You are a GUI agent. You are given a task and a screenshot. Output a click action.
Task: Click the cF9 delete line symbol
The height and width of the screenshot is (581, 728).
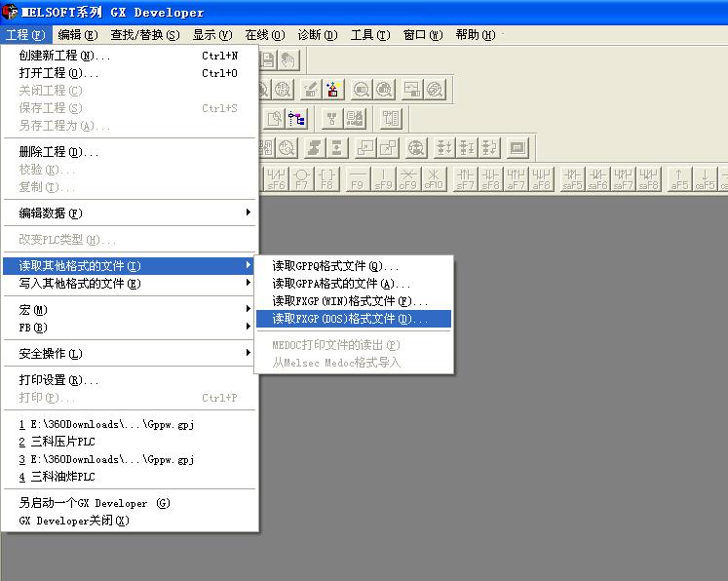[408, 178]
